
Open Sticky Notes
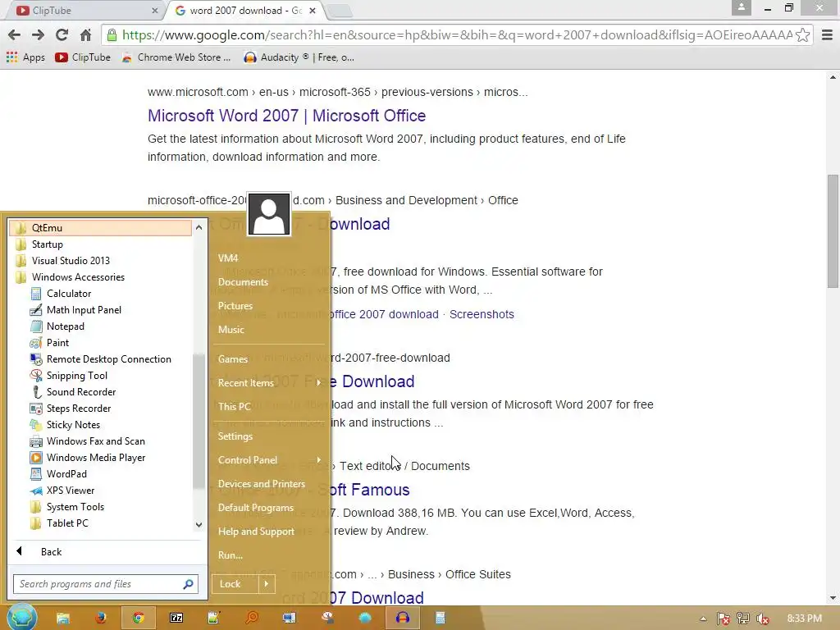[x=73, y=425]
